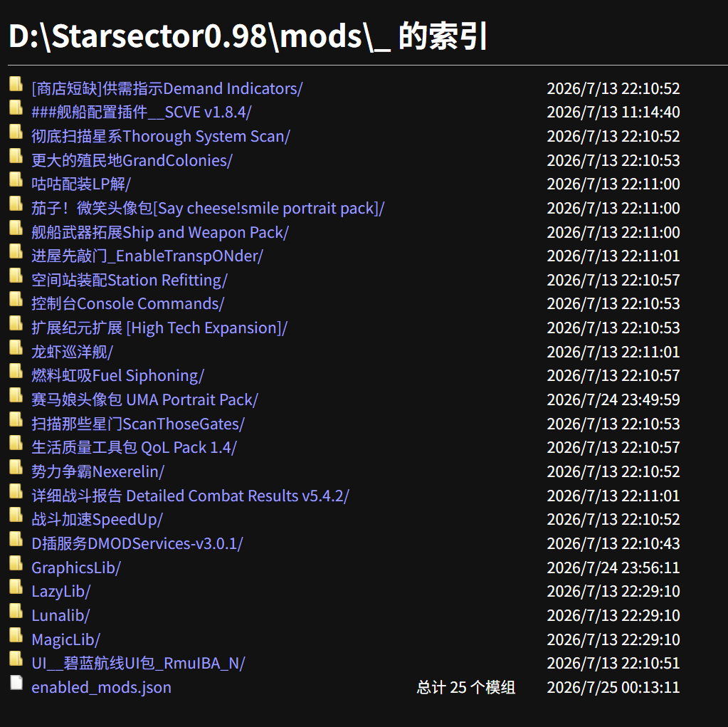Image resolution: width=728 pixels, height=727 pixels.
Task: Open the 咕咕配装LP解 folder link
Action: coord(81,184)
